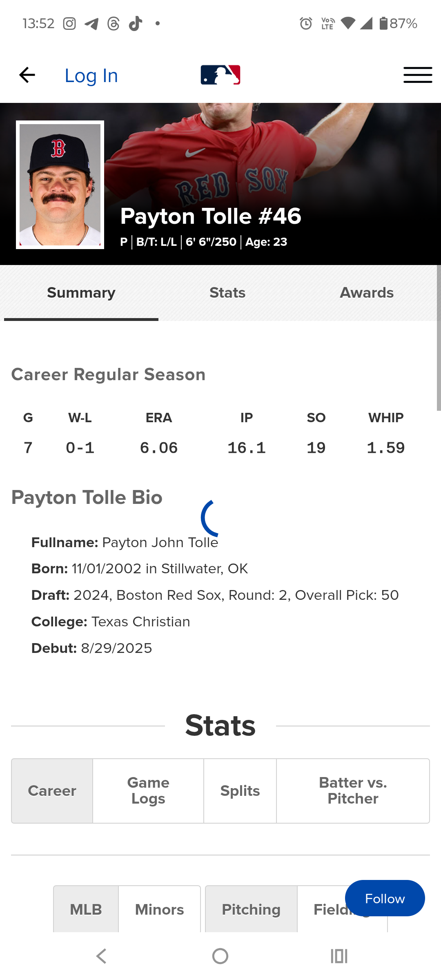Switch to Splits stats view

[x=240, y=791]
